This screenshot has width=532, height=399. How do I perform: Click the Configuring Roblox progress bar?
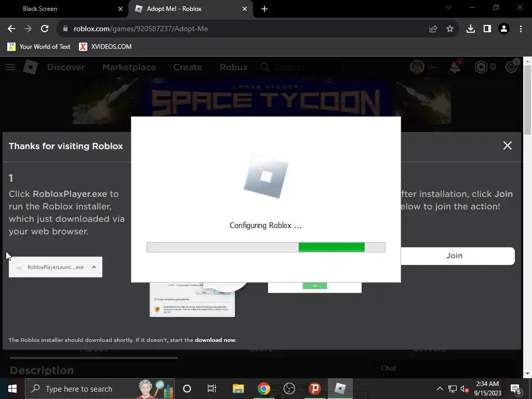[265, 247]
